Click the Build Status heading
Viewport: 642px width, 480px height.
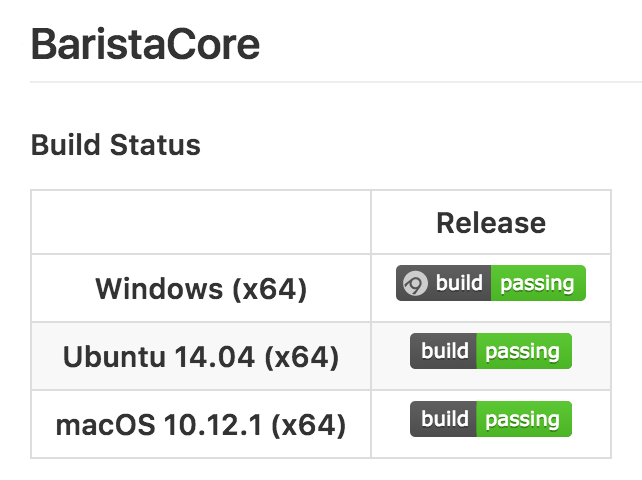point(116,145)
